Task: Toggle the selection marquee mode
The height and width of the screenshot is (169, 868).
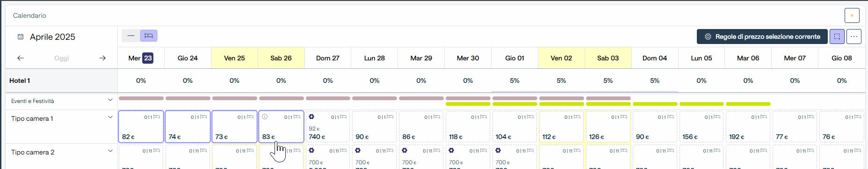Action: tap(837, 37)
